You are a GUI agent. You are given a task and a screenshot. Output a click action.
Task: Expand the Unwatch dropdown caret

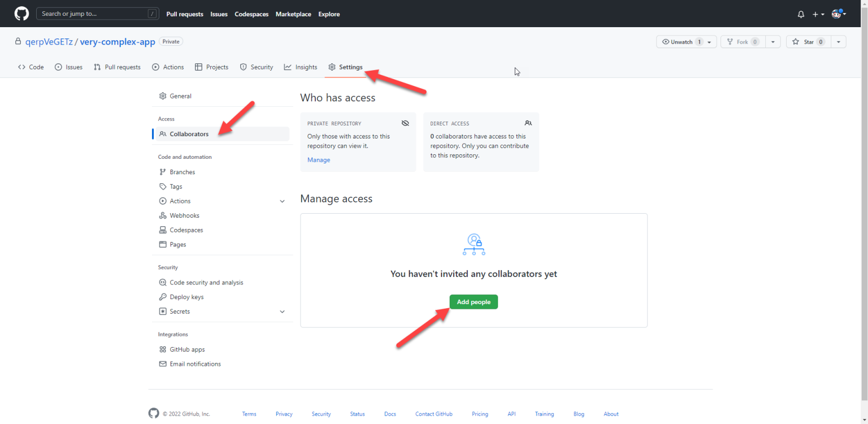[x=710, y=42]
